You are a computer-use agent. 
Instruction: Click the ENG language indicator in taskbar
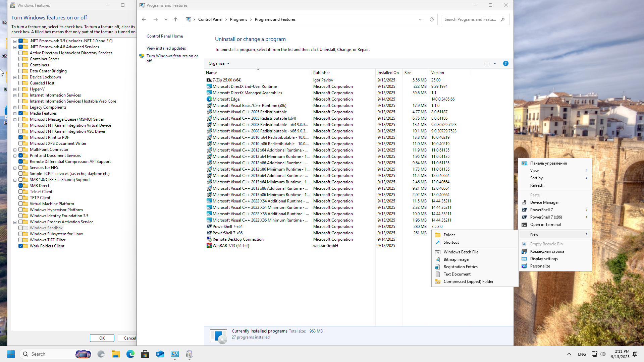(x=582, y=354)
